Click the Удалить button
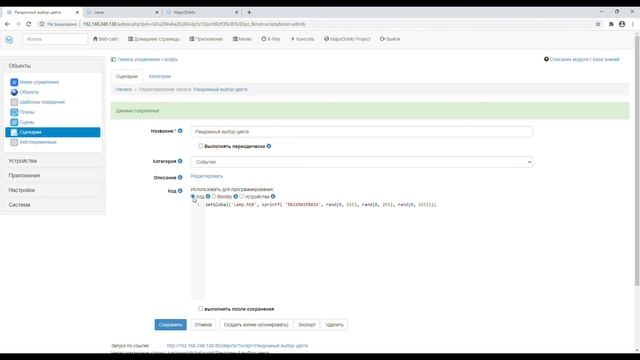This screenshot has height=360, width=640. click(334, 325)
